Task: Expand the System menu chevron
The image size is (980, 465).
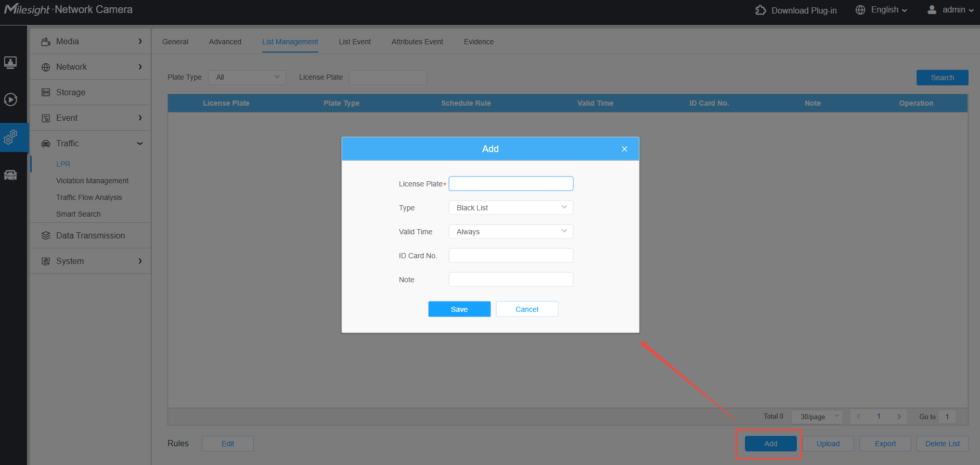Action: 140,261
